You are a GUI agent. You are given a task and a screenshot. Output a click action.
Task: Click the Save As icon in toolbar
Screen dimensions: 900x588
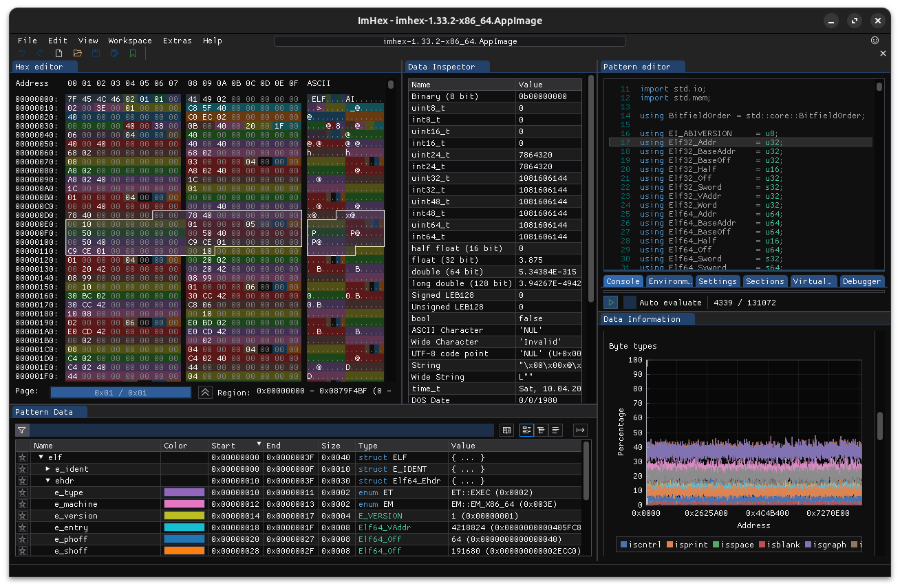(x=114, y=53)
